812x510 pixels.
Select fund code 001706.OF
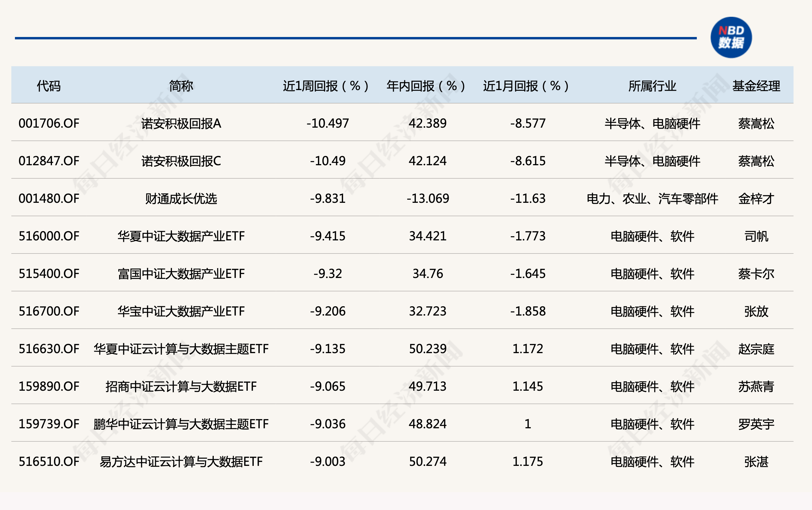49,123
